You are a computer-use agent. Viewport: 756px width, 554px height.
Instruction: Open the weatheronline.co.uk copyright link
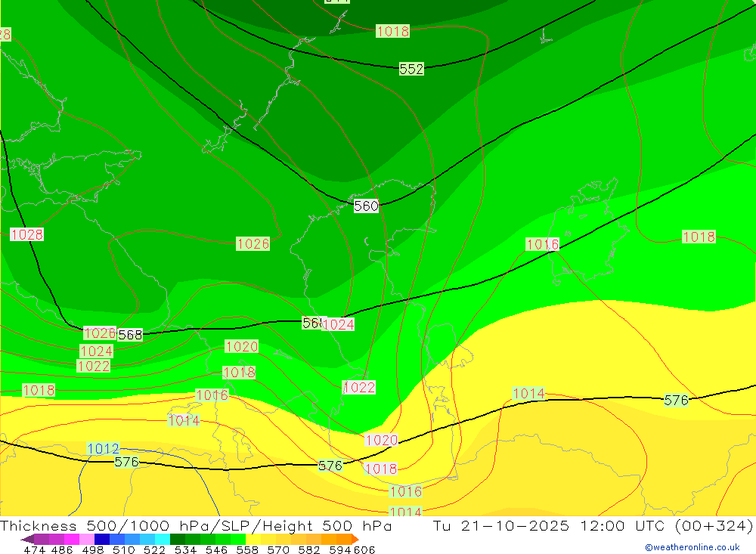click(x=692, y=547)
